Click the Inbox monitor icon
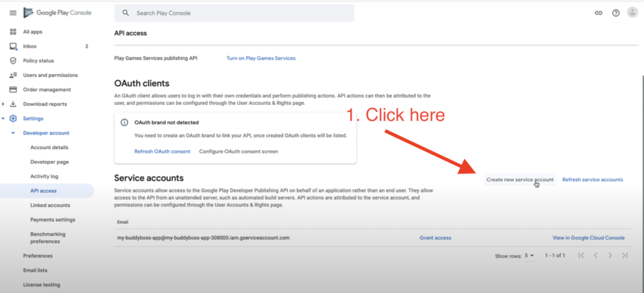644x293 pixels. pos(13,46)
